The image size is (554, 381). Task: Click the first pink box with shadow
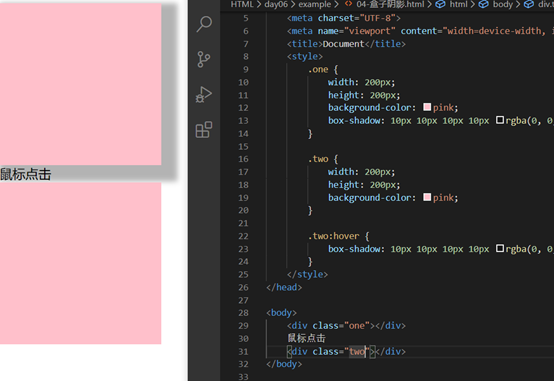pyautogui.click(x=81, y=84)
